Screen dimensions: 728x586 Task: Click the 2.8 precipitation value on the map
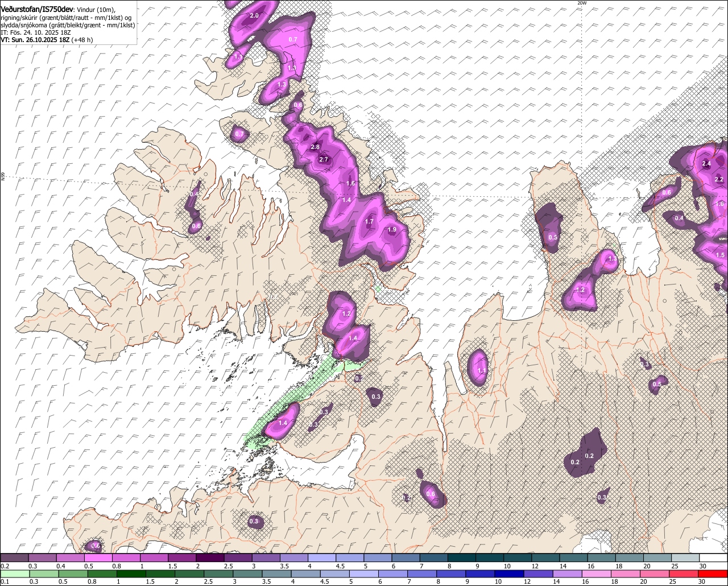pos(316,147)
